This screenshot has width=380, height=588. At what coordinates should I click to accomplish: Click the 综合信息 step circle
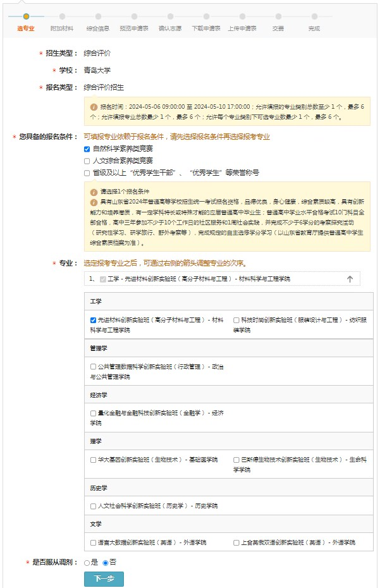coord(98,16)
